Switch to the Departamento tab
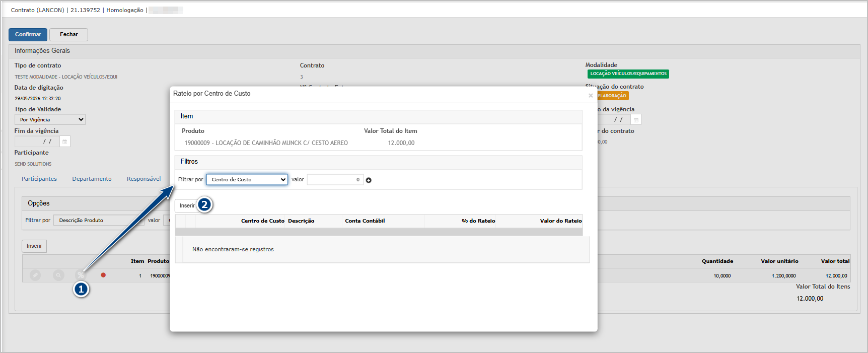Image resolution: width=868 pixels, height=353 pixels. pyautogui.click(x=92, y=179)
